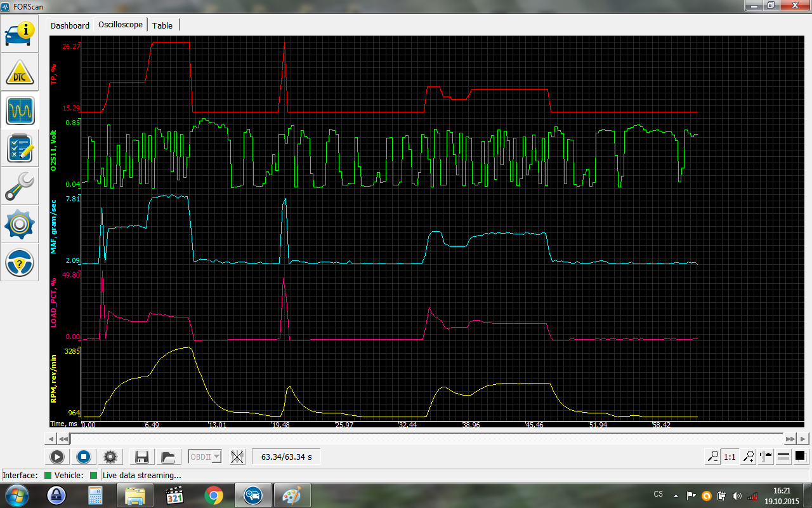Open the gear settings section in sidebar
The height and width of the screenshot is (508, 812).
[x=20, y=225]
